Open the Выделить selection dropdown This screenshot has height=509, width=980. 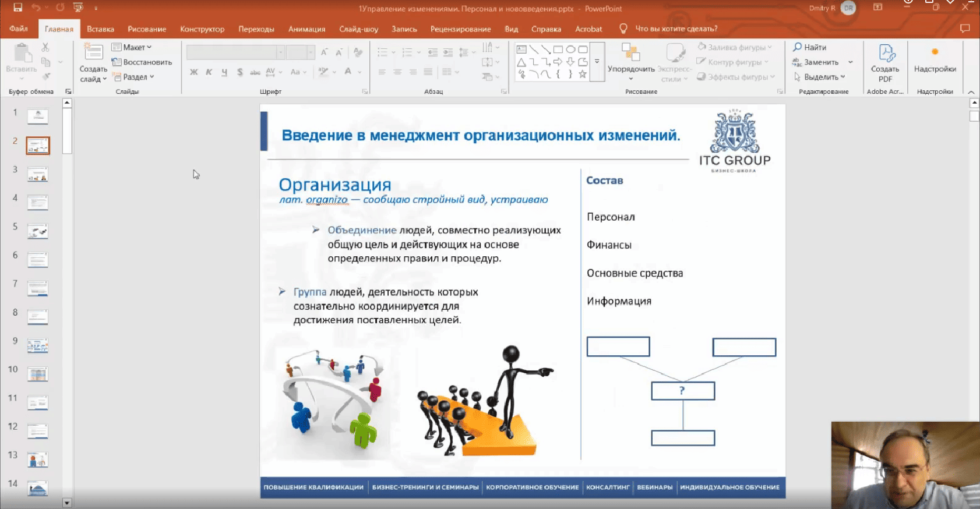[x=820, y=77]
